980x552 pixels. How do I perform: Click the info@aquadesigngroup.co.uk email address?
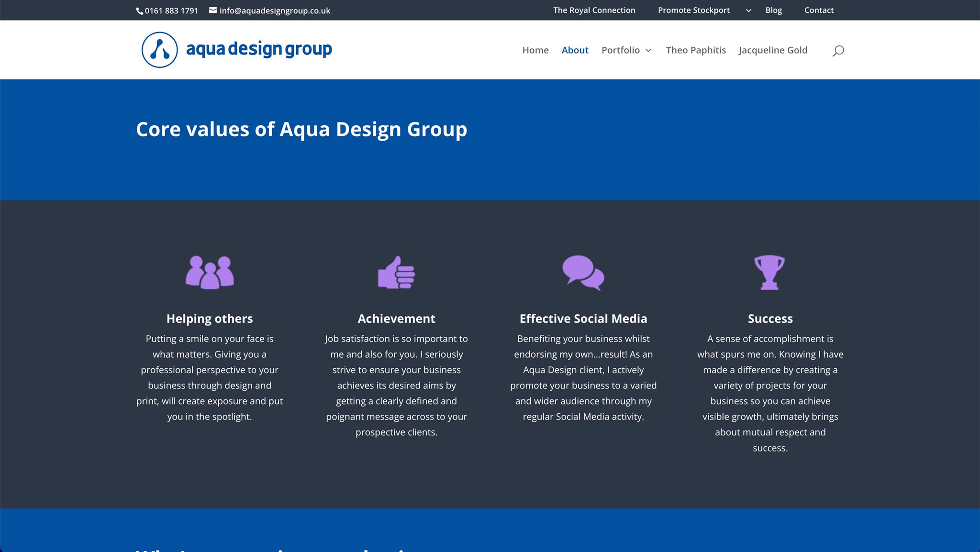click(x=275, y=11)
